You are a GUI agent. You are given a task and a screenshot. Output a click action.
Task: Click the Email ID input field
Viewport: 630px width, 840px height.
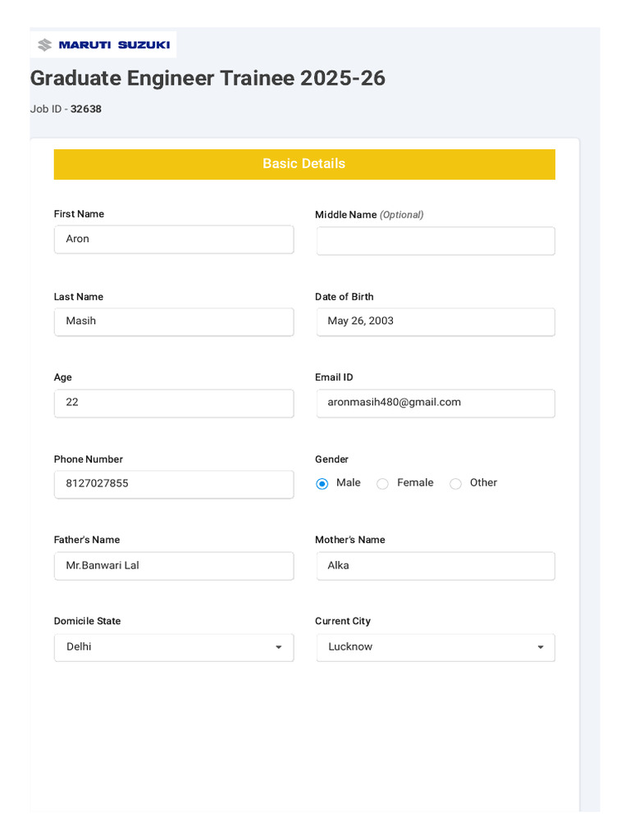pos(436,404)
